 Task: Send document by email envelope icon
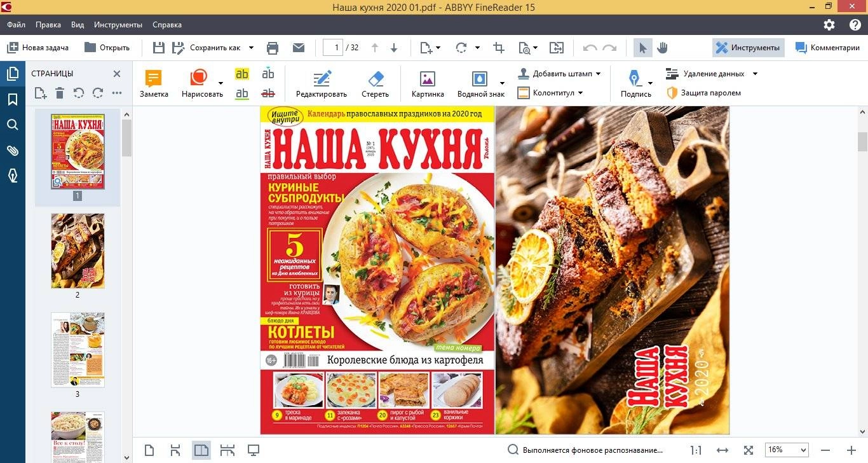[298, 48]
